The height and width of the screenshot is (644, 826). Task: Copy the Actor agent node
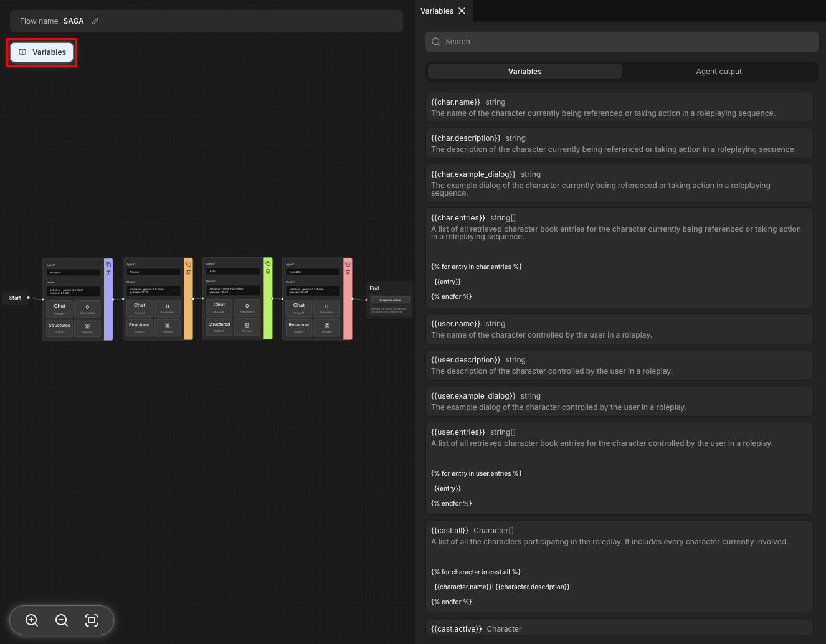pos(268,263)
